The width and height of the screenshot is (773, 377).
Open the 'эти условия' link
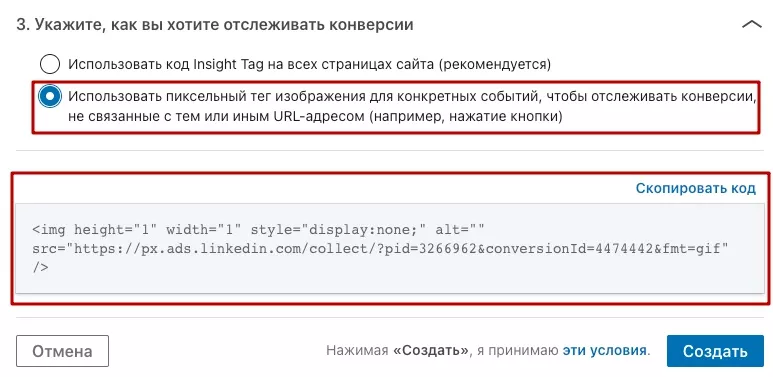605,351
